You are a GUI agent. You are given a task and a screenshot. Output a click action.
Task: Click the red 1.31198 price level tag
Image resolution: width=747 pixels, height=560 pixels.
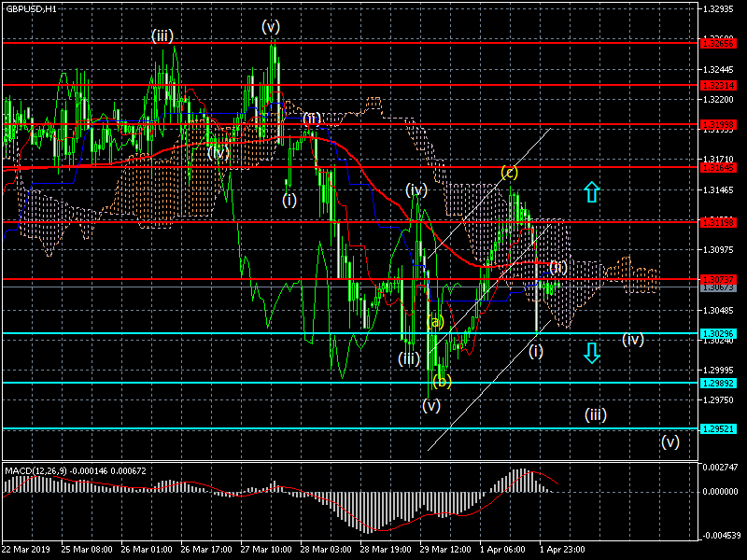tap(721, 222)
